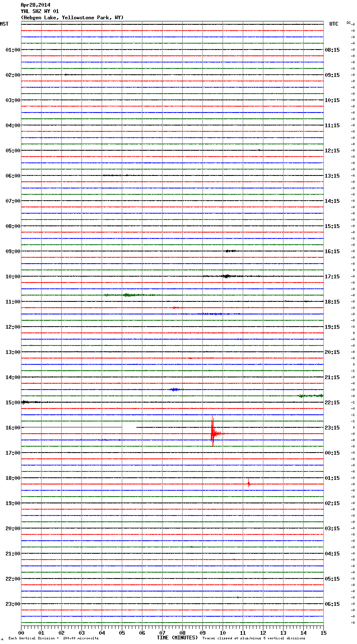Click the large red earthquake spike near 16:15
Screen dimensions: 357x644
[x=213, y=432]
